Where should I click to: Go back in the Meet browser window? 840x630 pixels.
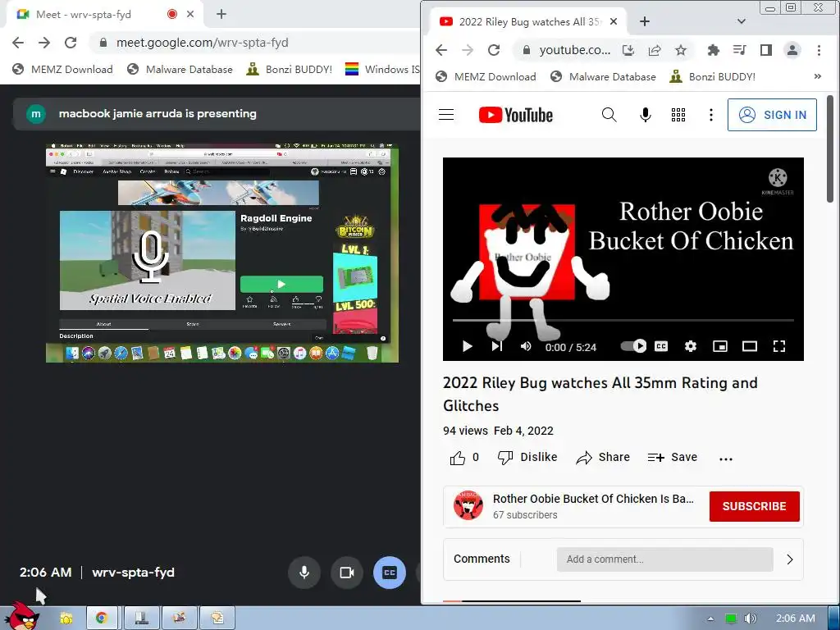18,43
